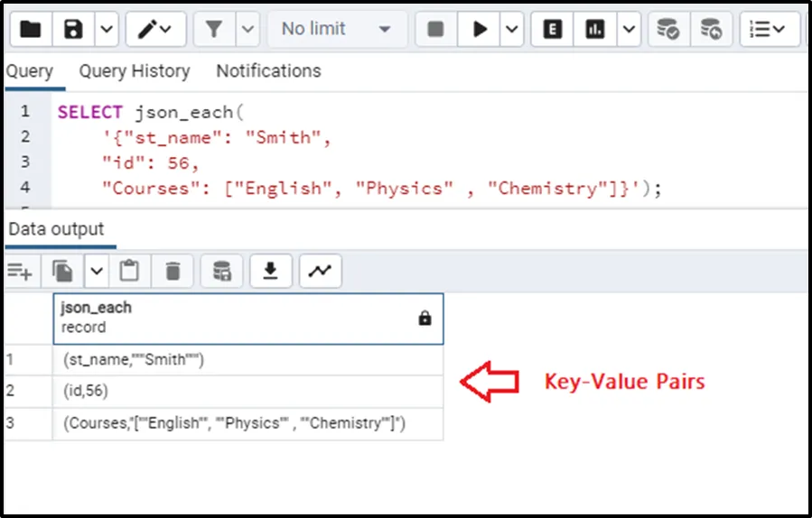The width and height of the screenshot is (812, 518).
Task: Click the Explain (E) icon
Action: [x=553, y=29]
